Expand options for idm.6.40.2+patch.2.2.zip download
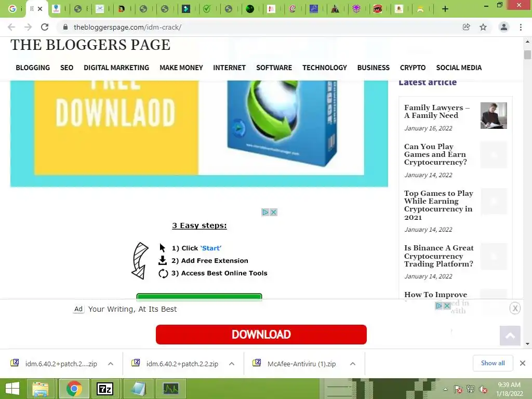This screenshot has width=532, height=399. pos(232,364)
